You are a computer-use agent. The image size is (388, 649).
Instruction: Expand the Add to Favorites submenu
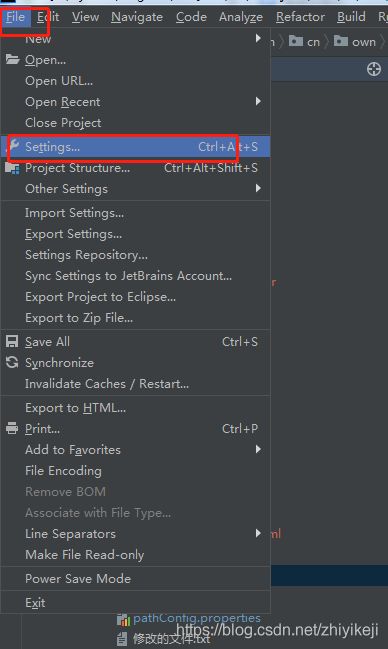(x=135, y=449)
